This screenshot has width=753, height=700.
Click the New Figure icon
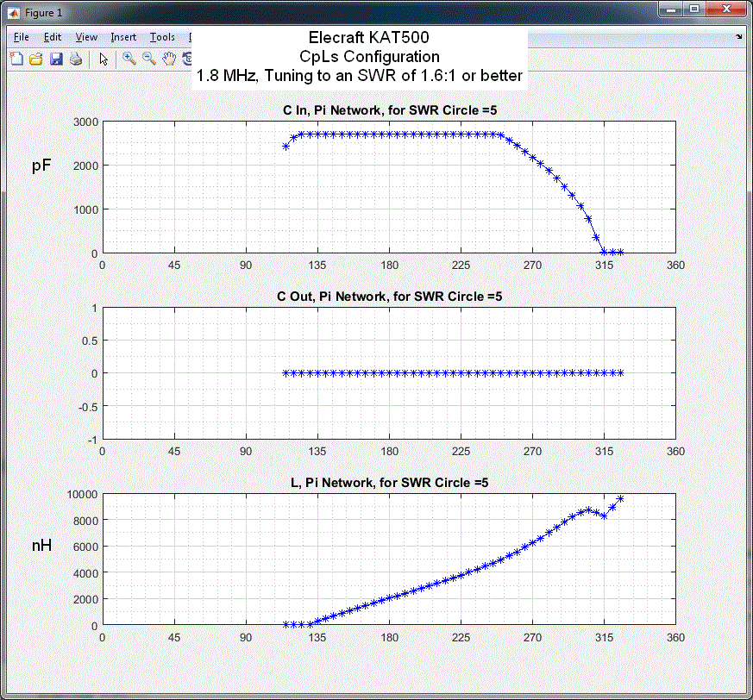pos(16,59)
